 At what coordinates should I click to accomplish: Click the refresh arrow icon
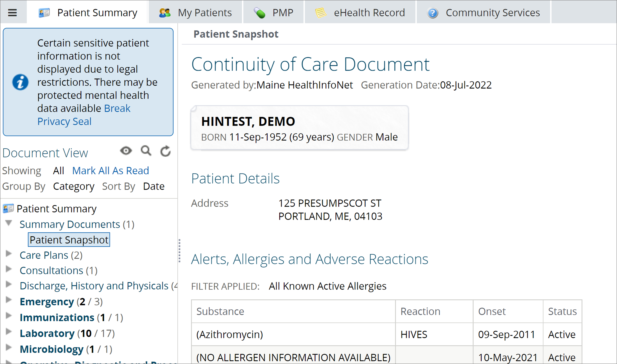[x=166, y=151]
